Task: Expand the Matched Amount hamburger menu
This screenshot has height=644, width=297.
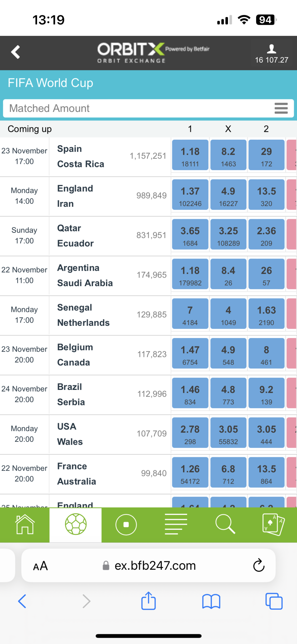Action: 281,108
